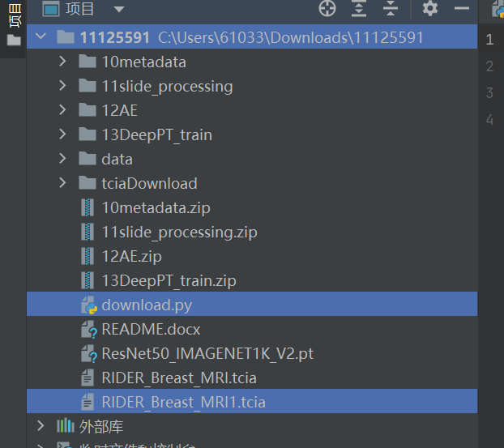This screenshot has width=504, height=448.
Task: Select the RIDER_Breast_MRI1.tcia file
Action: coord(184,403)
